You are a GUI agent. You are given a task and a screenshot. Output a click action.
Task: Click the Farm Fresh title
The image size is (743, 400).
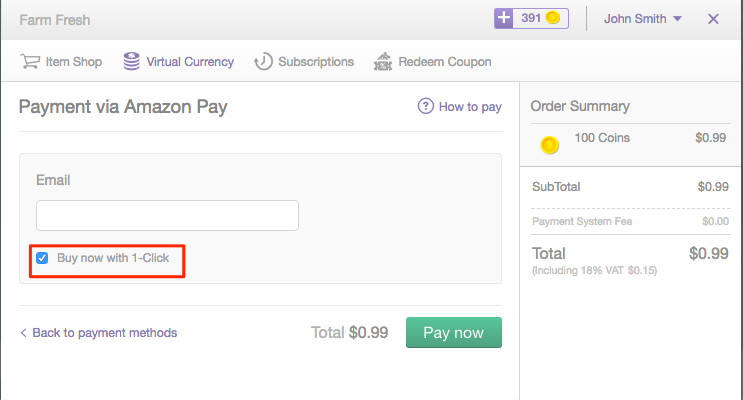click(54, 20)
